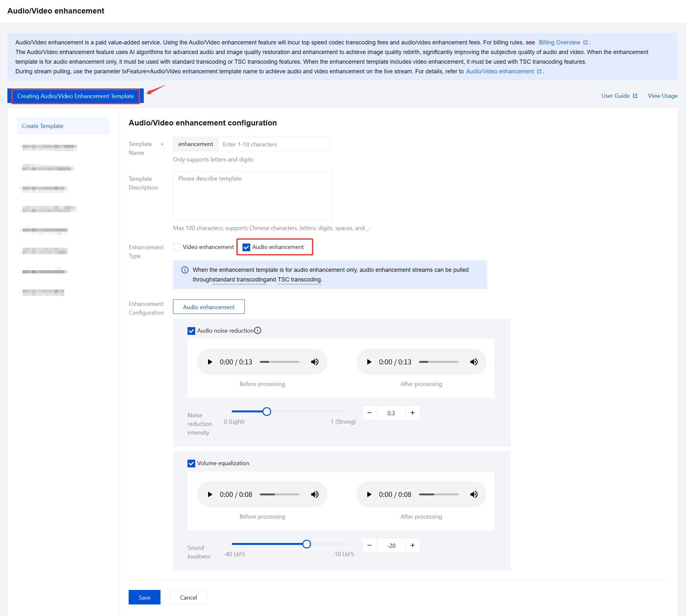
Task: Select the Audio enhancement configuration tab
Action: coord(208,307)
